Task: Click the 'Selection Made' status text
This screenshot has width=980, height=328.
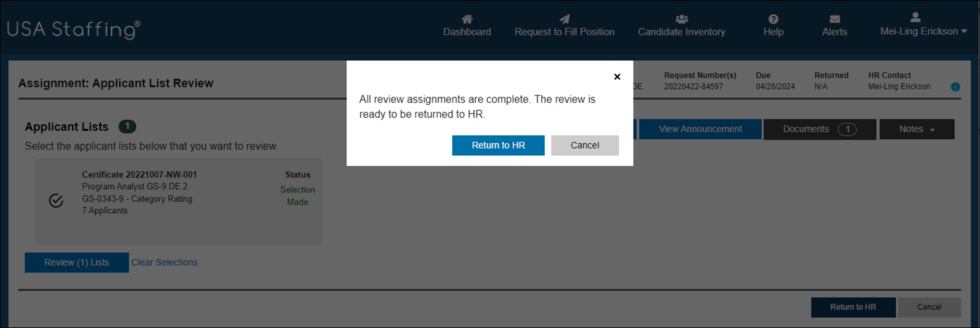Action: point(297,196)
